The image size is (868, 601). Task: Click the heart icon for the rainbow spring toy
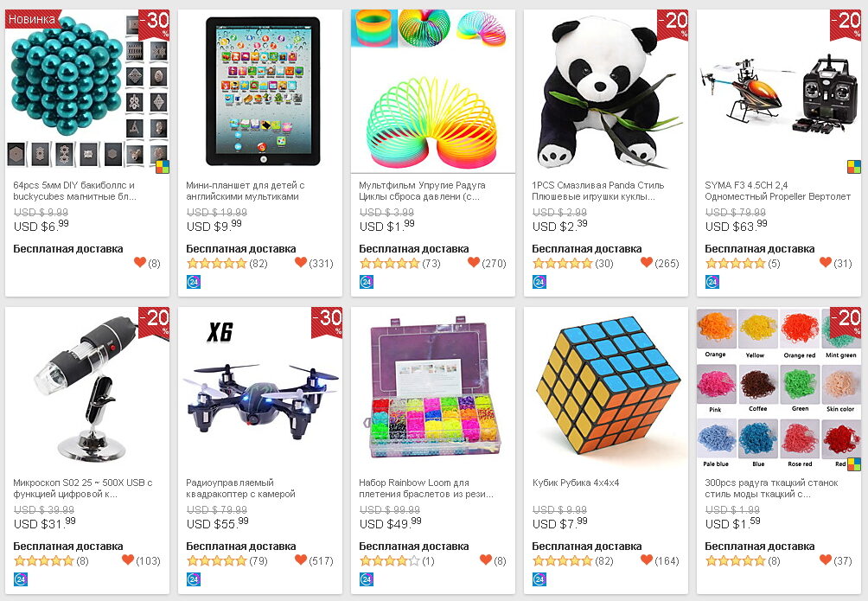(473, 263)
